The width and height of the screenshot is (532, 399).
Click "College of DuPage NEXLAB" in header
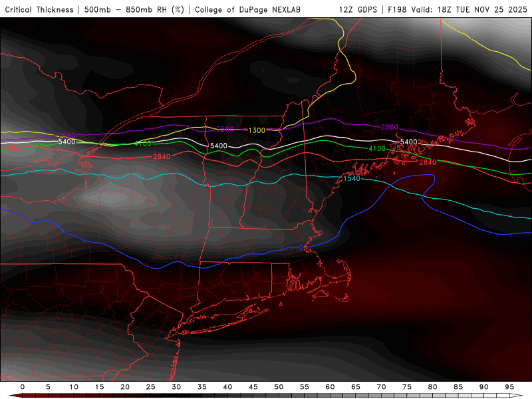point(247,10)
